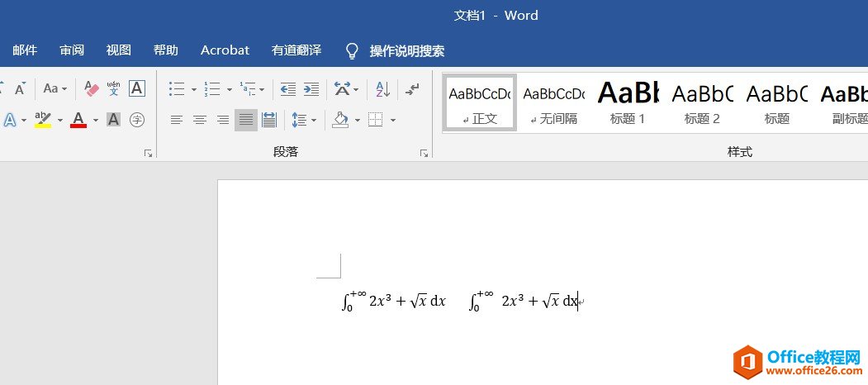Viewport: 868px width, 385px height.
Task: Click the Enclose Characters circled icon
Action: pos(137,120)
